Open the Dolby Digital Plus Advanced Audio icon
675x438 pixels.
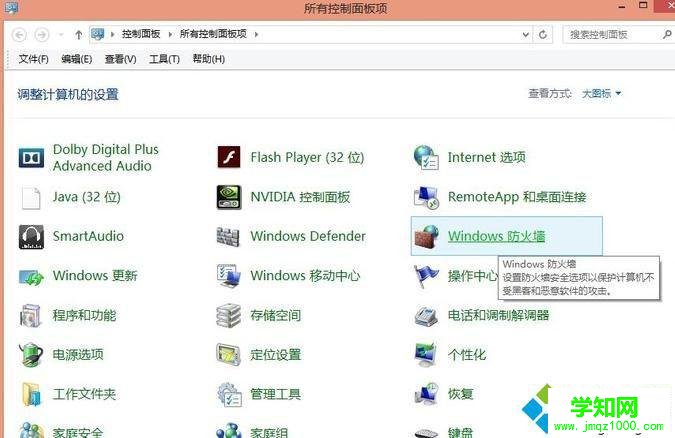pos(31,158)
